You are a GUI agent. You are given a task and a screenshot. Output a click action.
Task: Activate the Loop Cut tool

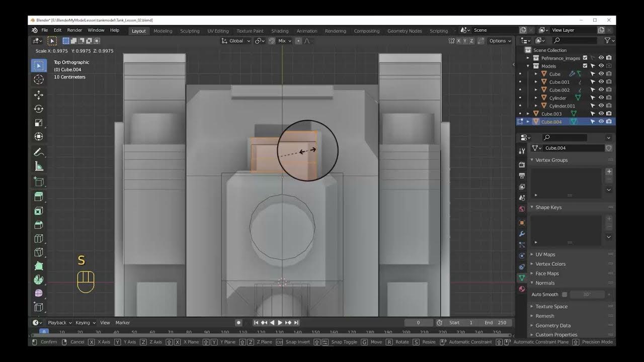[x=39, y=238]
